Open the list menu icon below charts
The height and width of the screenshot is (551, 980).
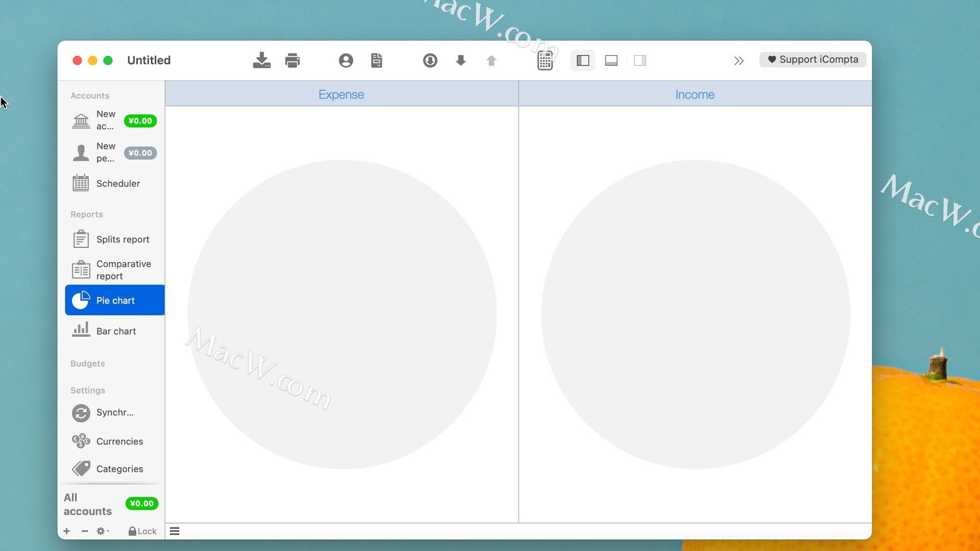coord(175,531)
